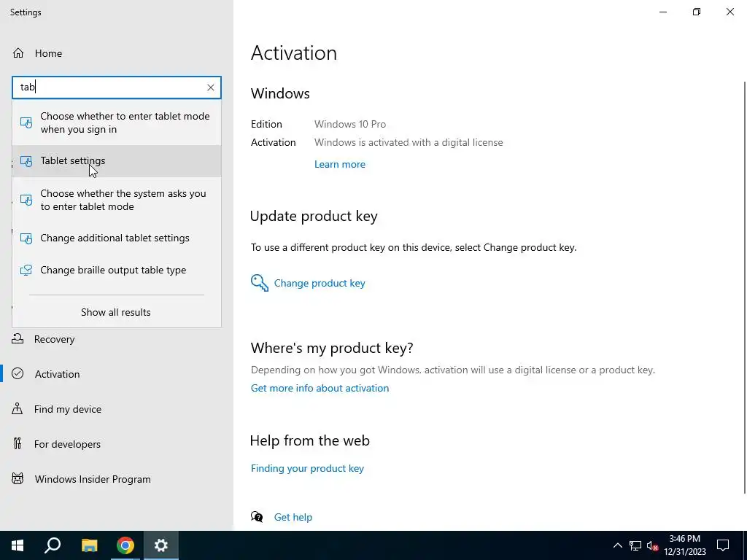Viewport: 747px width, 560px height.
Task: Restore down the Settings window
Action: (x=697, y=12)
